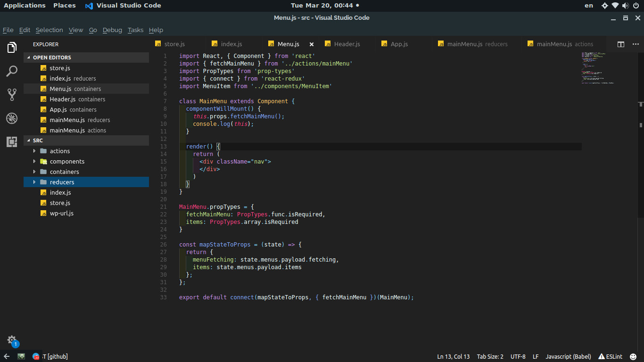Open the Wi-Fi network indicator
This screenshot has height=362, width=644.
(615, 6)
